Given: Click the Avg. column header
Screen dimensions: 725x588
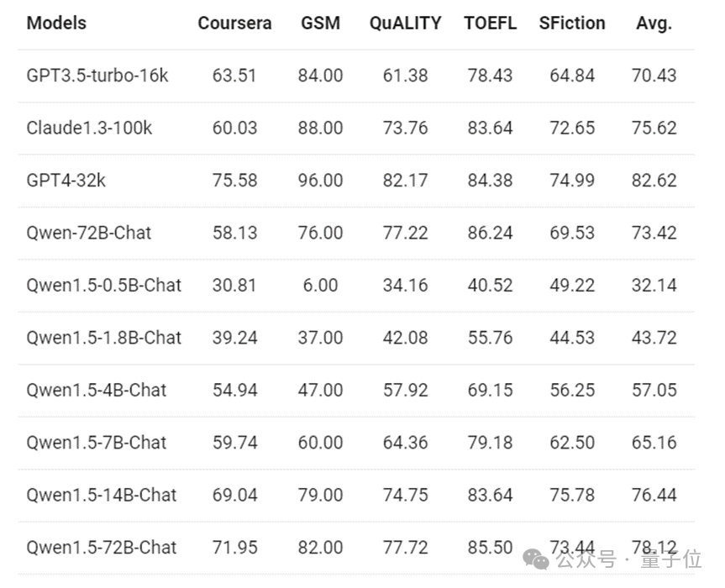Looking at the screenshot, I should click(654, 24).
